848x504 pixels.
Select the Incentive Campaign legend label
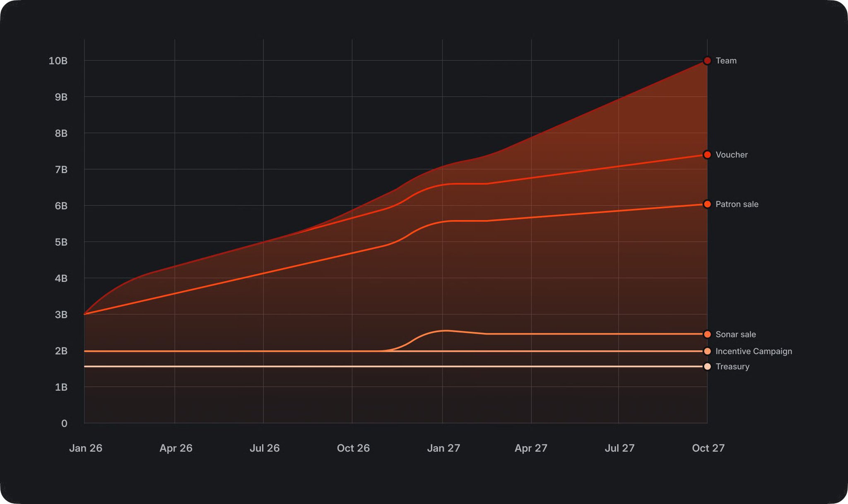point(754,351)
